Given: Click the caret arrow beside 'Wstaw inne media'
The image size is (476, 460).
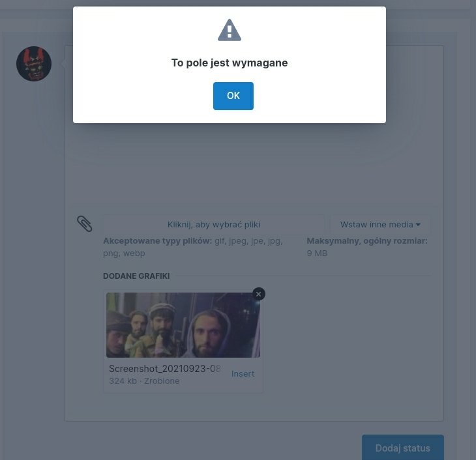Looking at the screenshot, I should (x=419, y=225).
